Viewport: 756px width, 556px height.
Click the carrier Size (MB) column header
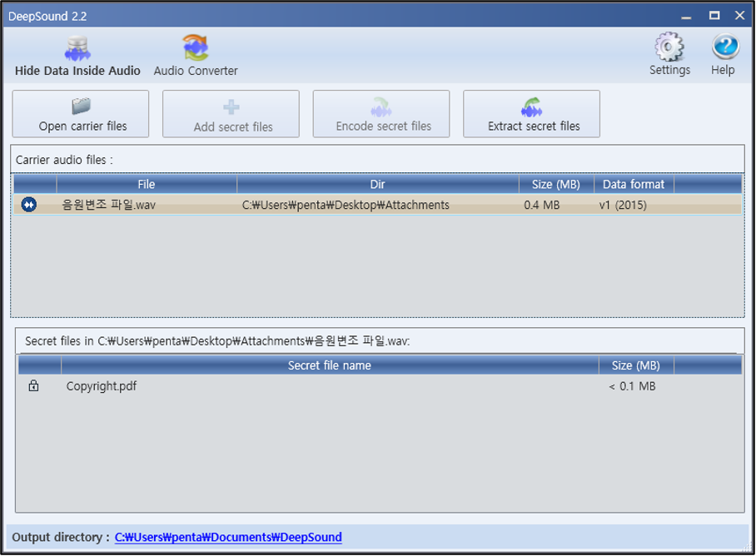[x=556, y=184]
